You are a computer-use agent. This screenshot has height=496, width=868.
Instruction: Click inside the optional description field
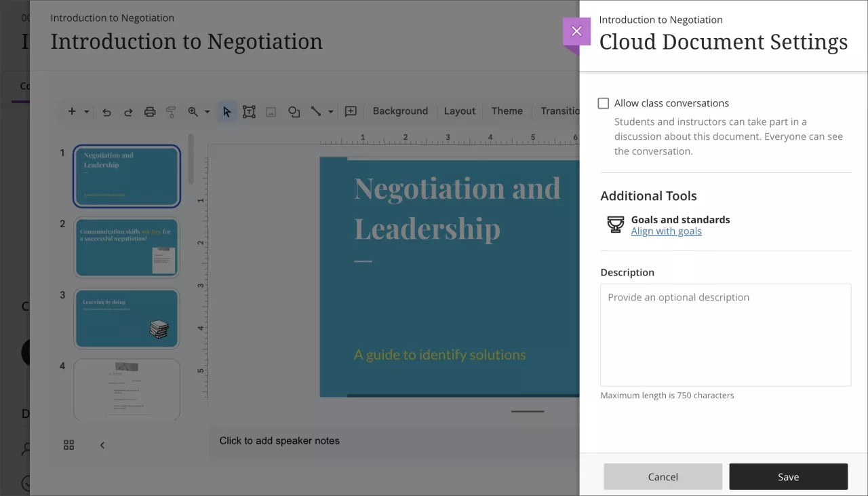(x=725, y=332)
